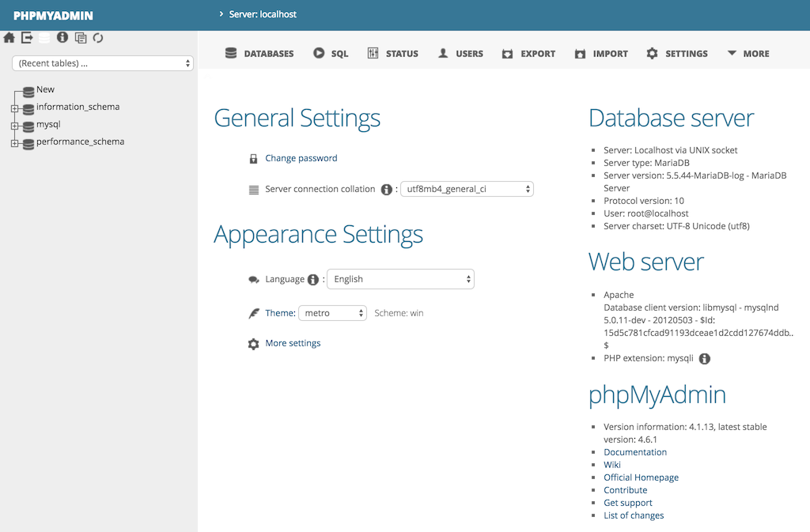Click the Settings gear icon in top menu
The width and height of the screenshot is (810, 532).
(x=652, y=53)
